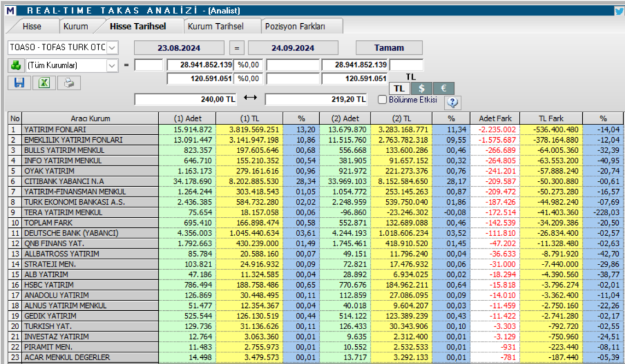
Task: Click the No column header
Action: coord(15,118)
